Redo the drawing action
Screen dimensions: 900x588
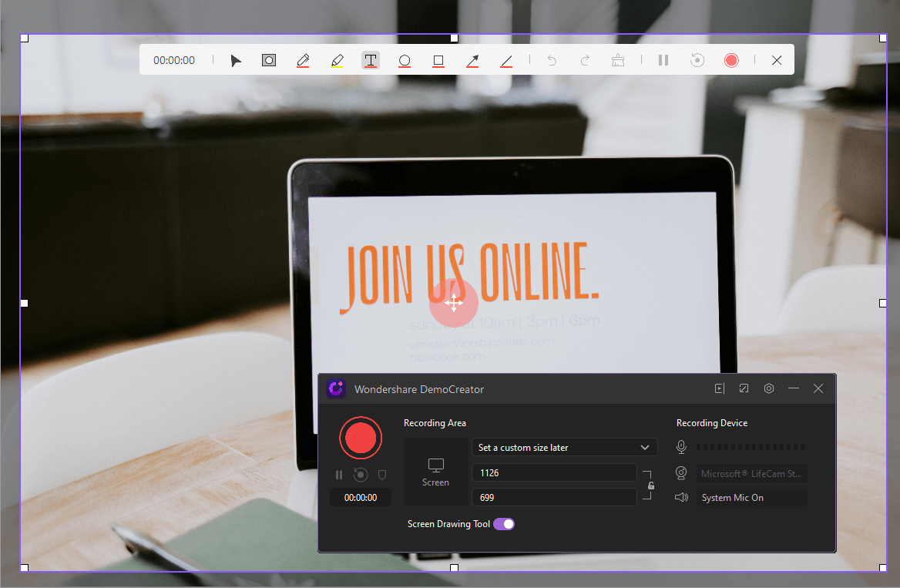tap(584, 60)
